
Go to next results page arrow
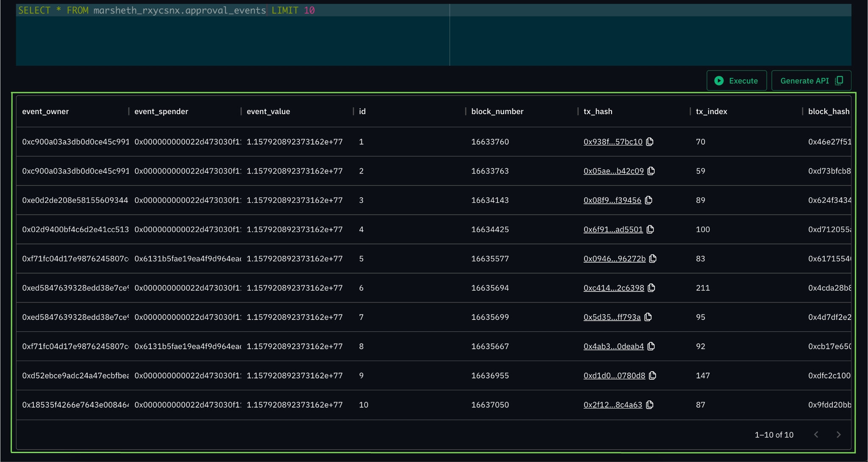pos(838,434)
